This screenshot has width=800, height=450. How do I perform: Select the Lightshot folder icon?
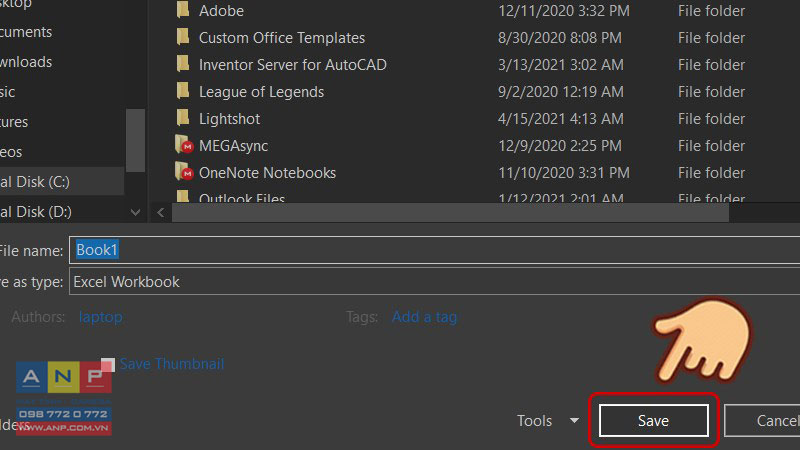(x=183, y=118)
